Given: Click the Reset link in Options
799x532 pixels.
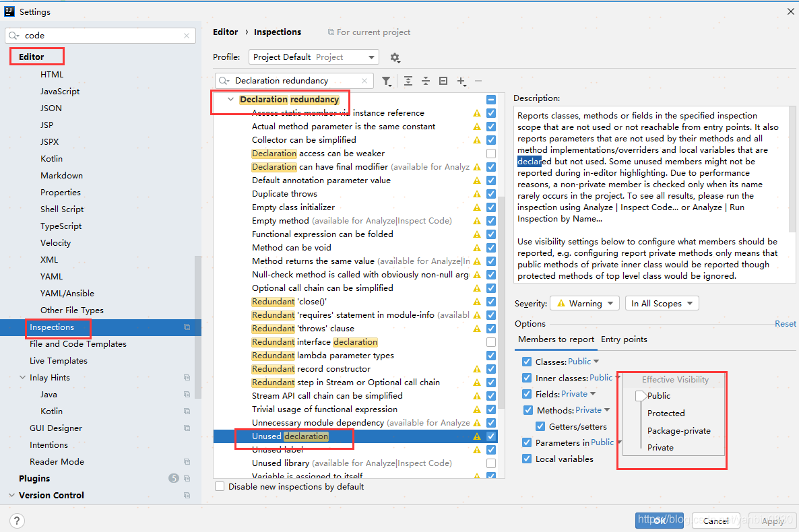Looking at the screenshot, I should [x=785, y=323].
